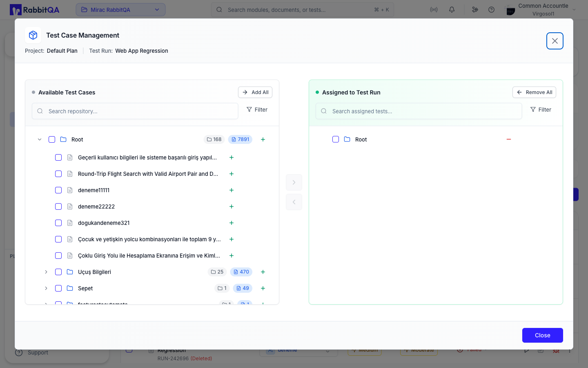Check the Uçuş Bilgileri folder checkbox

point(58,272)
